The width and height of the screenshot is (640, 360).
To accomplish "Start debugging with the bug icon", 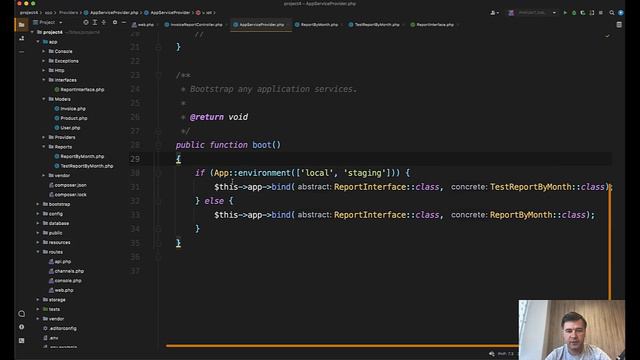I will [574, 13].
